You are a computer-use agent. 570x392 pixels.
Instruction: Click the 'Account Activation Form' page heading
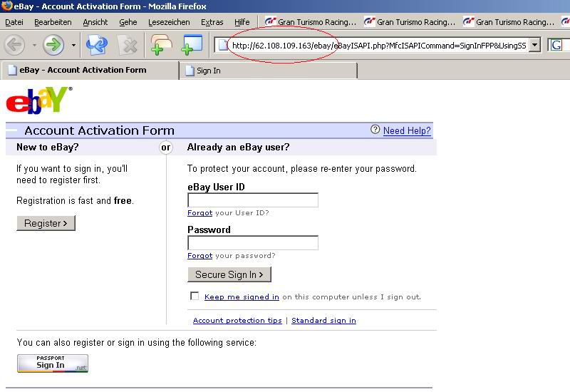(99, 130)
